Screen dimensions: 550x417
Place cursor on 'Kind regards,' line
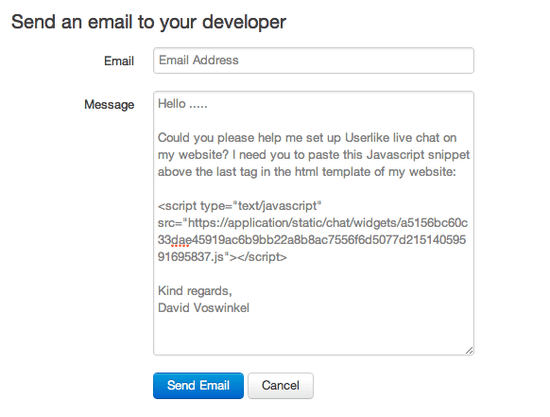click(x=195, y=291)
